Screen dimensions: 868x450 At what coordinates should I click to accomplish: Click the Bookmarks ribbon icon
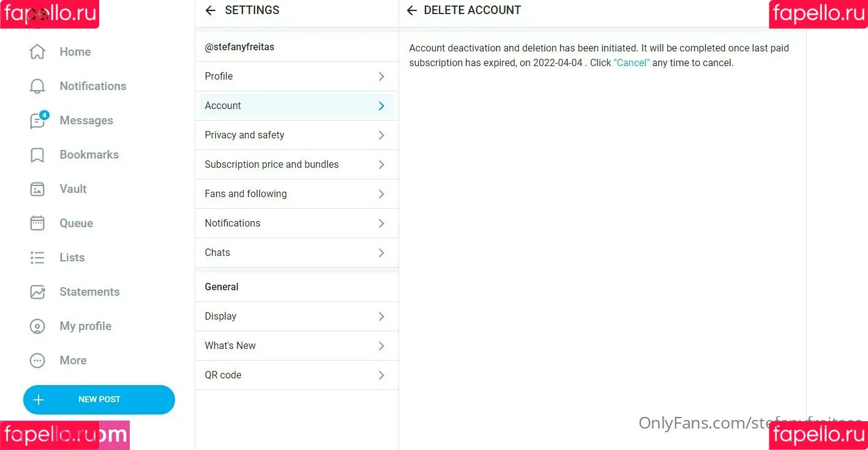[37, 155]
